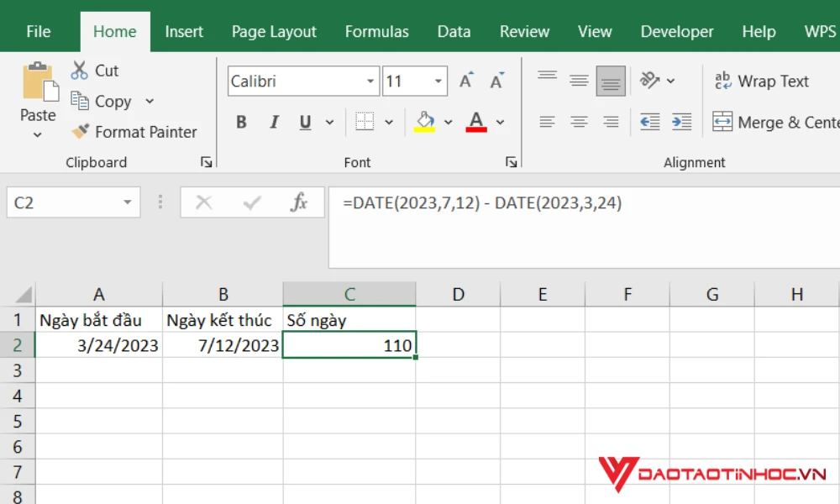The image size is (840, 504).
Task: Open the font name dropdown
Action: click(370, 81)
